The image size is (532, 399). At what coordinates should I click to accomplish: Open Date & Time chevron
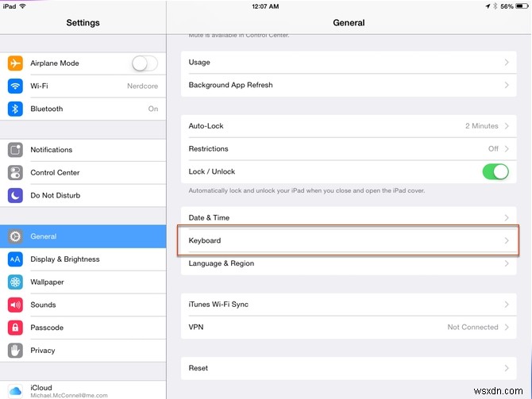click(x=507, y=217)
